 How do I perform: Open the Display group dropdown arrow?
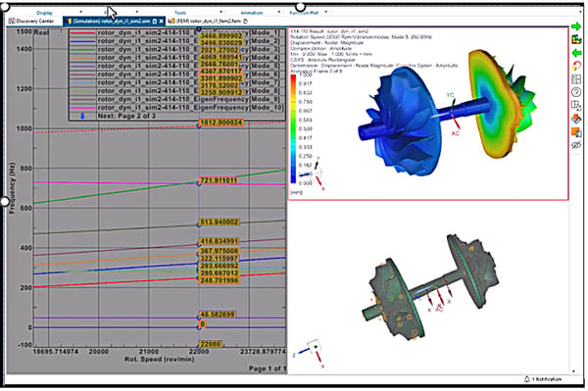pyautogui.click(x=81, y=12)
